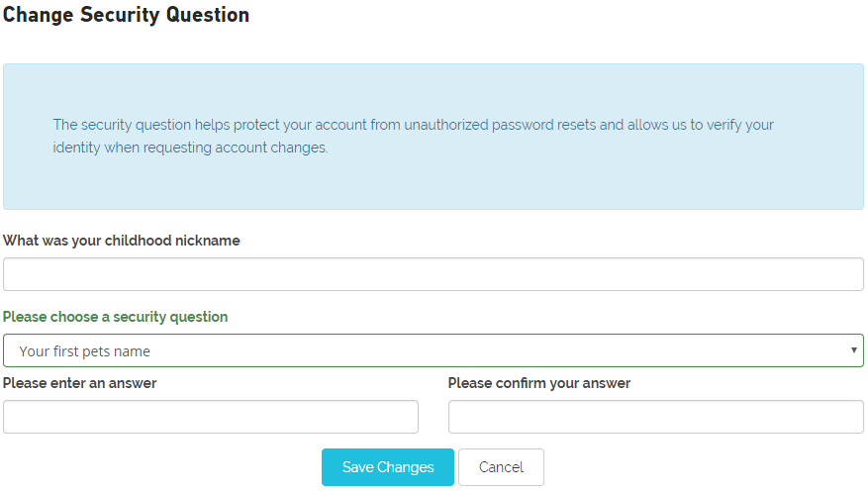Click the word 'Save' on the blue button
Image resolution: width=868 pixels, height=494 pixels.
tap(357, 467)
